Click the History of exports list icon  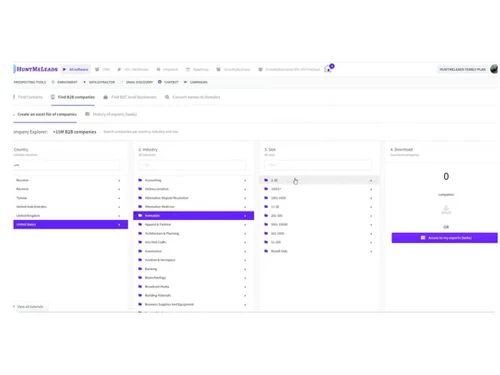[x=87, y=114]
